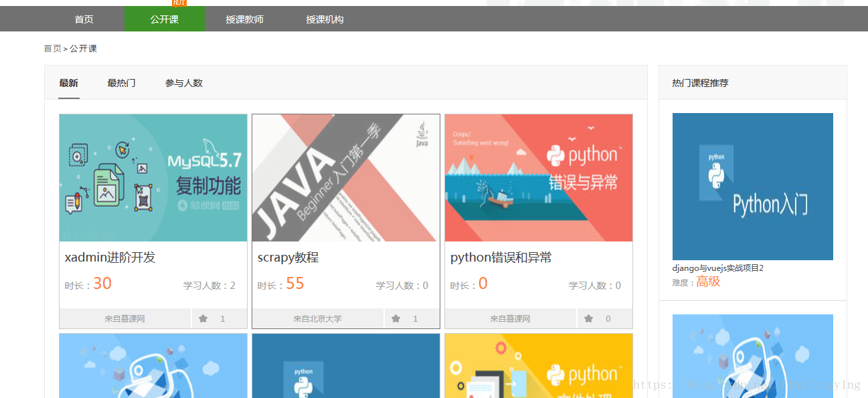Click the favorite star on xadmin进阶开发 card

click(203, 319)
